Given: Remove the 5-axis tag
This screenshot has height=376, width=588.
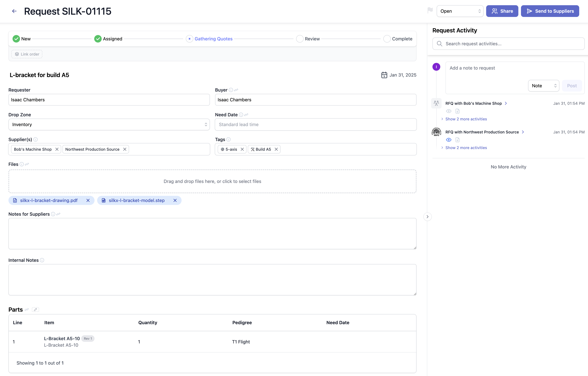Looking at the screenshot, I should tap(242, 149).
